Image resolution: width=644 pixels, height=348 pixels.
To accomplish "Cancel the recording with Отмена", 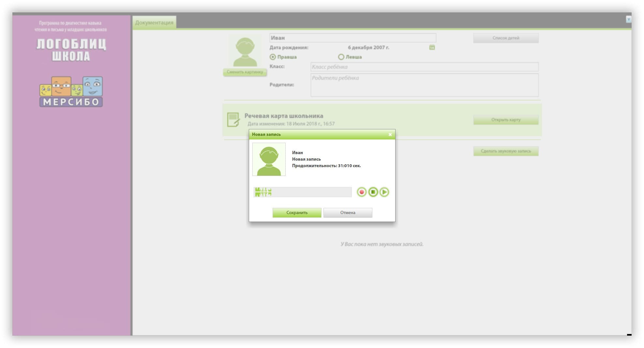I will 348,212.
